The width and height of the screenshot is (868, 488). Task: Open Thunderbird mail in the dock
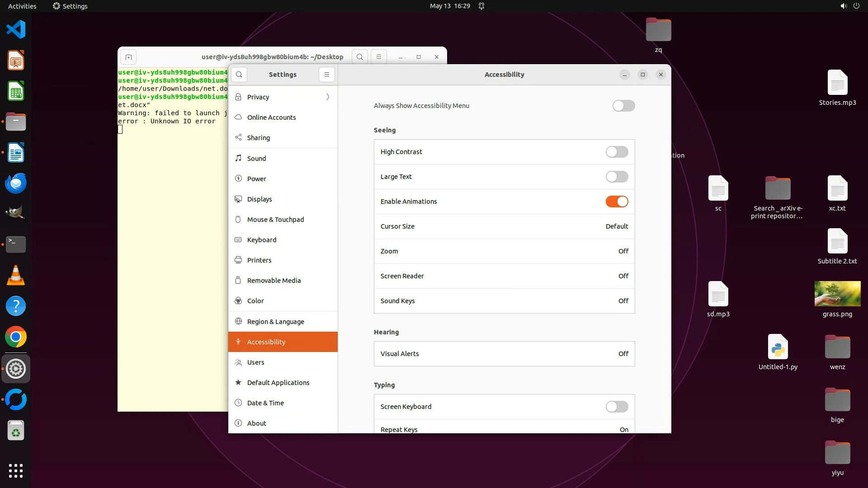(x=16, y=183)
